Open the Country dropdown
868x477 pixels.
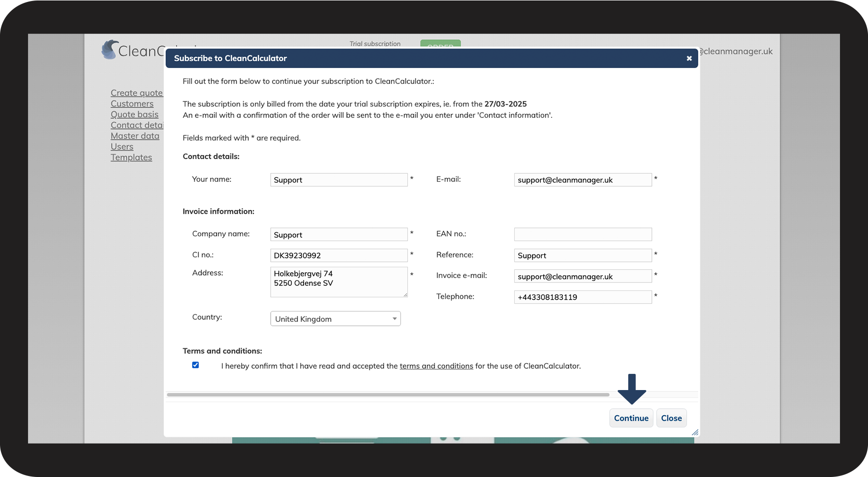coord(336,319)
